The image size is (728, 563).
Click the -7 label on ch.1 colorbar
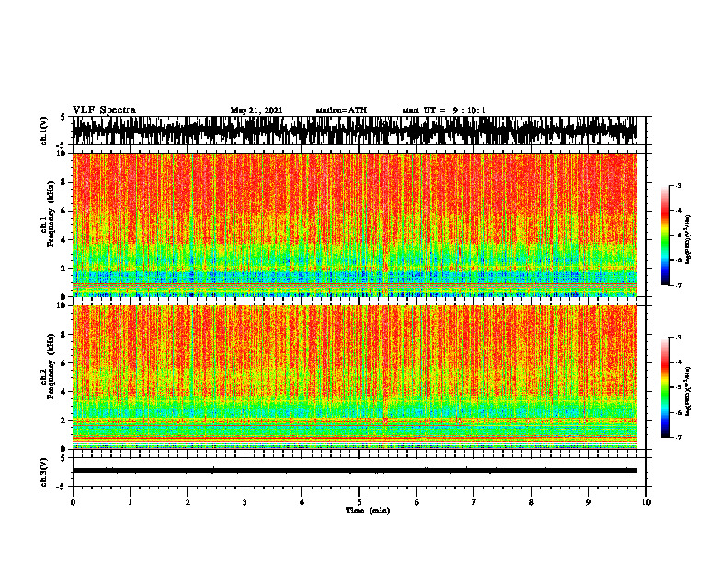pos(678,285)
